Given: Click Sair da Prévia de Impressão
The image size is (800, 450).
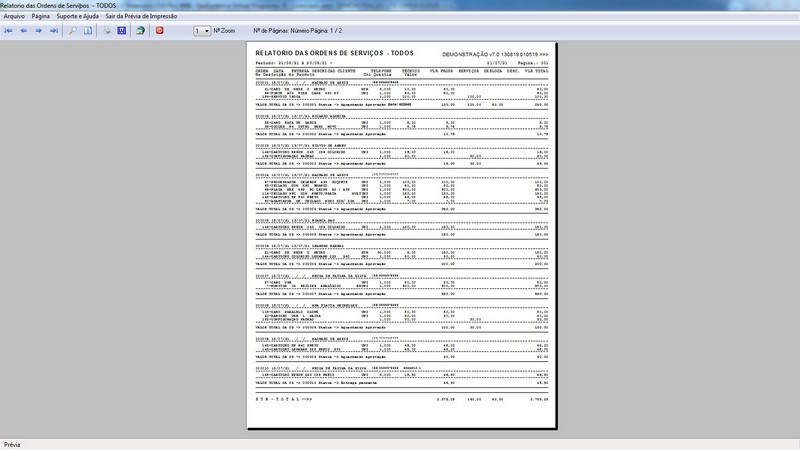Looking at the screenshot, I should pyautogui.click(x=141, y=16).
